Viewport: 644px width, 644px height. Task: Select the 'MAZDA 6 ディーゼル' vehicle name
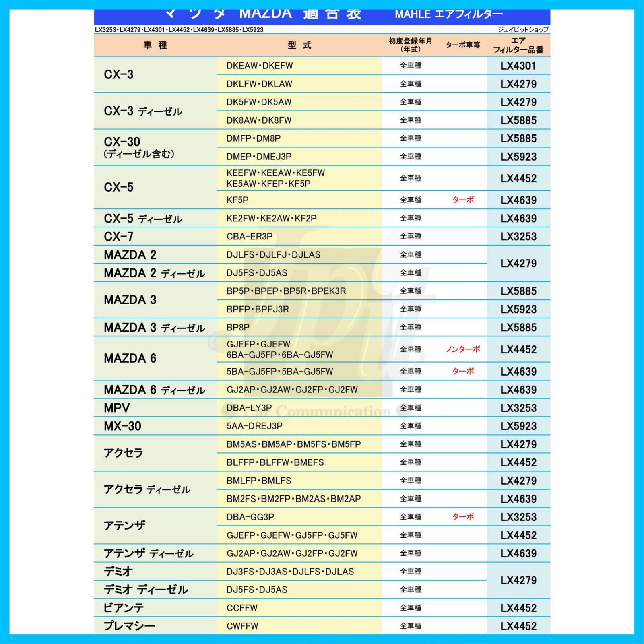pos(155,390)
